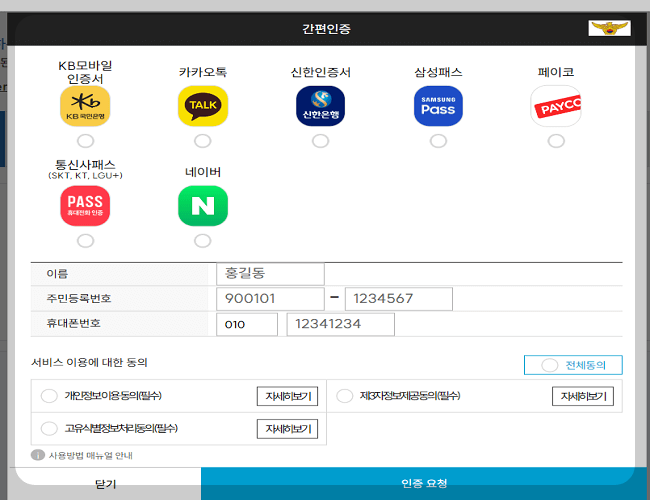Select the 통신사패스 radio button

[x=85, y=241]
